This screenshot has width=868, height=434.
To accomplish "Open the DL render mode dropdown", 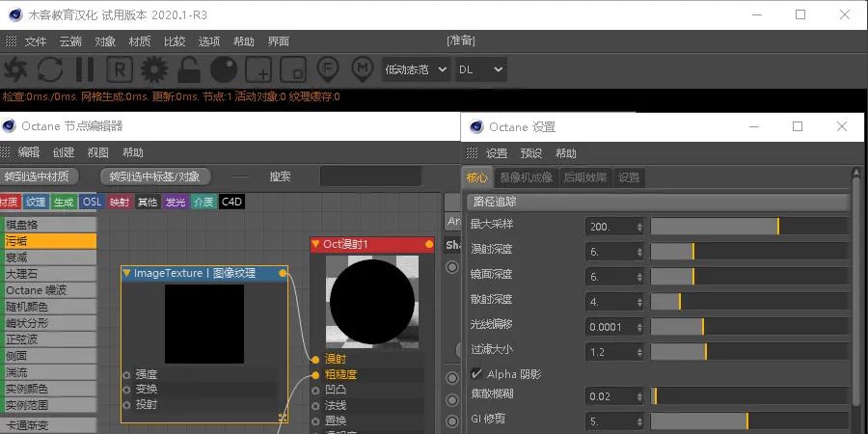I will coord(480,69).
